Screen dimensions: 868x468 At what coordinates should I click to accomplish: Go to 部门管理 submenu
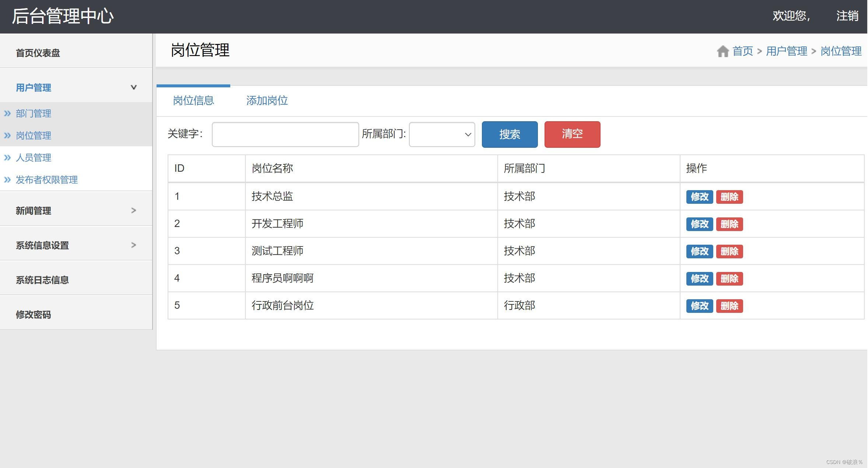pyautogui.click(x=34, y=113)
